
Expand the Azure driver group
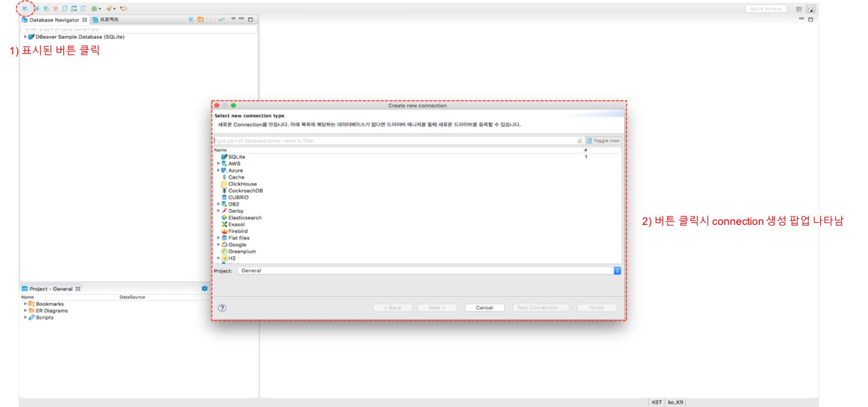click(219, 170)
